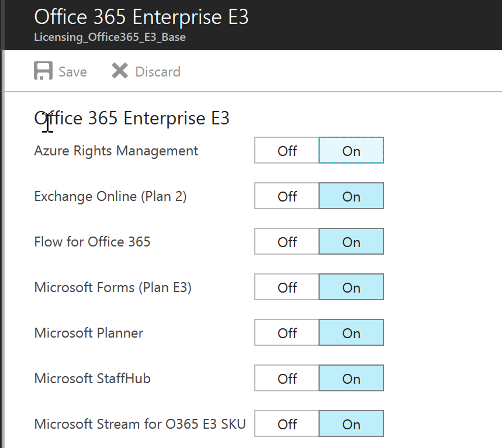Turn off Azure Rights Management
Viewport: 502px width, 448px height.
pyautogui.click(x=286, y=150)
